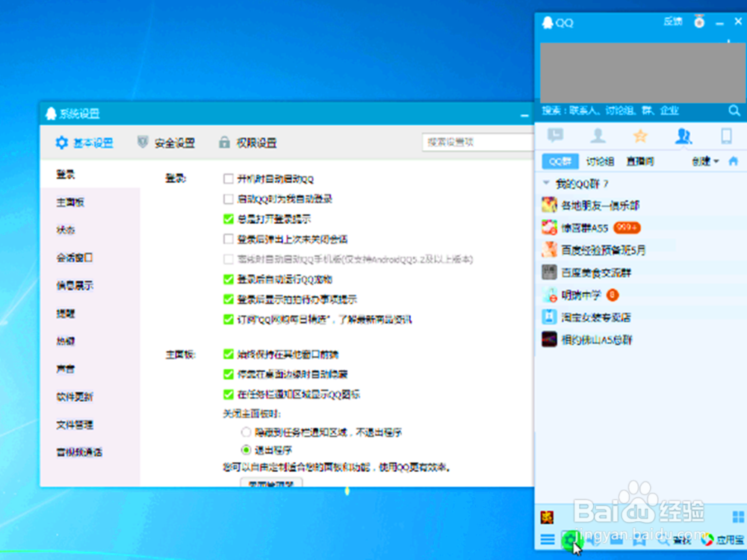This screenshot has height=560, width=747.
Task: Select 文件管理 in settings sidebar
Action: [75, 424]
